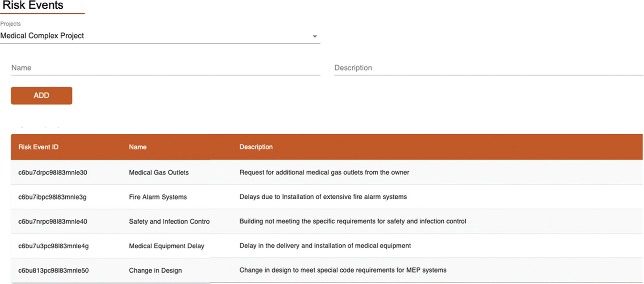Select the Medical Gas Outlets row name

tap(159, 173)
